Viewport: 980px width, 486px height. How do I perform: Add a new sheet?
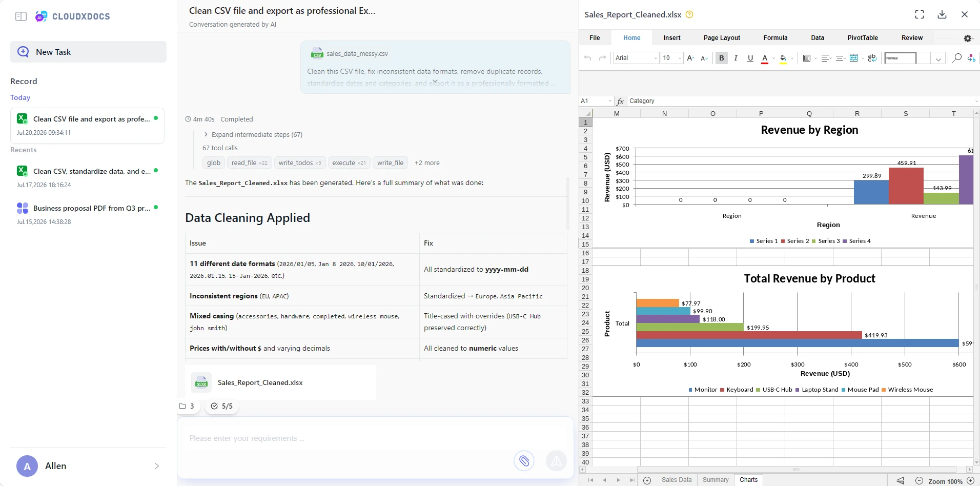point(647,480)
